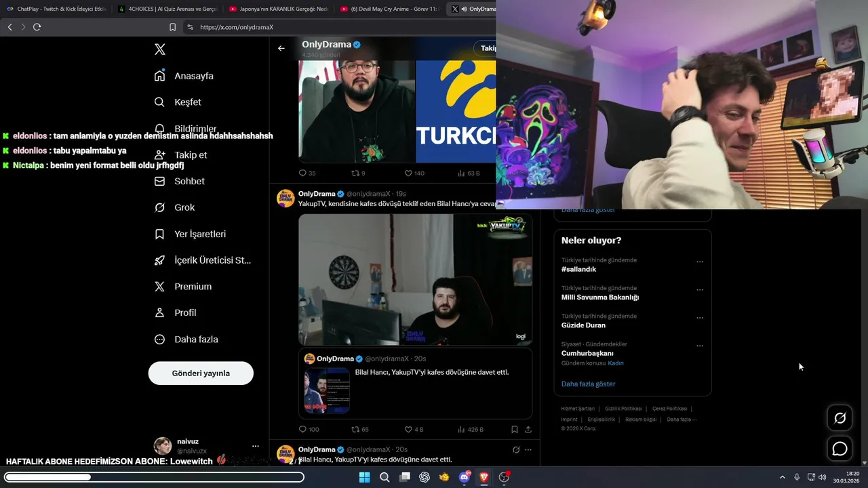View analytics of the 63 B views post
868x488 pixels.
point(469,173)
